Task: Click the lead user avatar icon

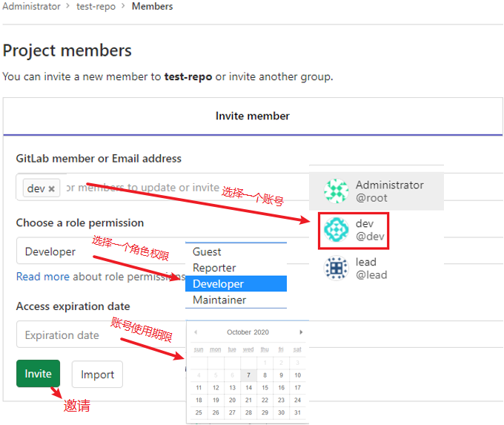Action: click(x=336, y=268)
